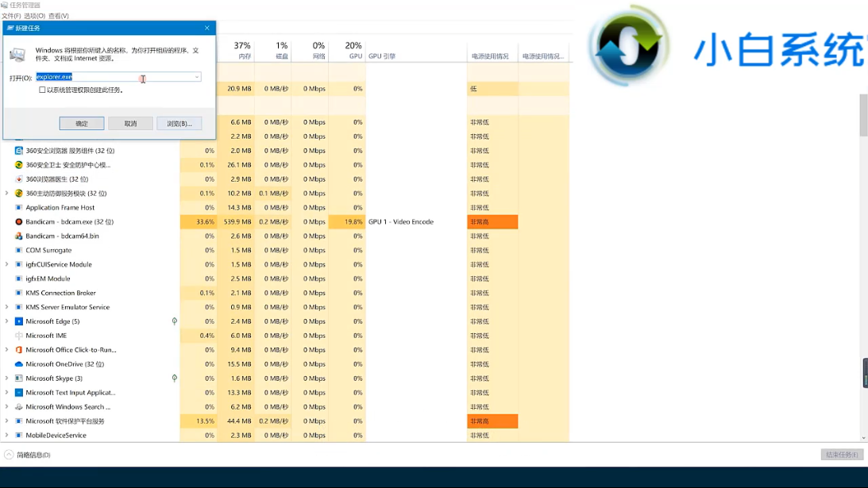Click the Microsoft Text Input Application icon
The image size is (868, 488).
pos(19,392)
